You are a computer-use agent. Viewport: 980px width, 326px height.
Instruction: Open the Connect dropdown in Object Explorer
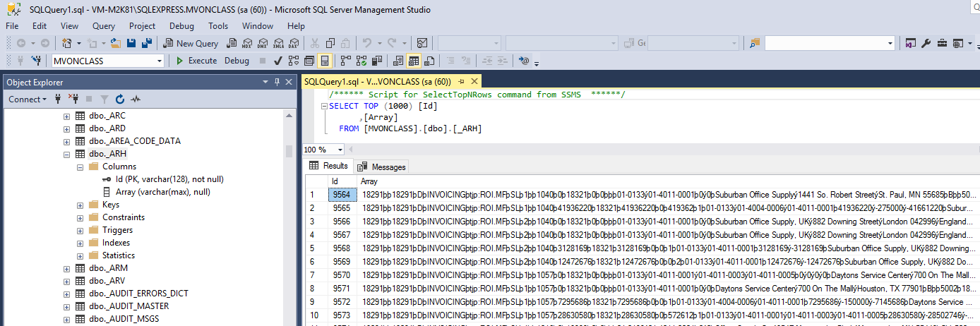pos(28,99)
